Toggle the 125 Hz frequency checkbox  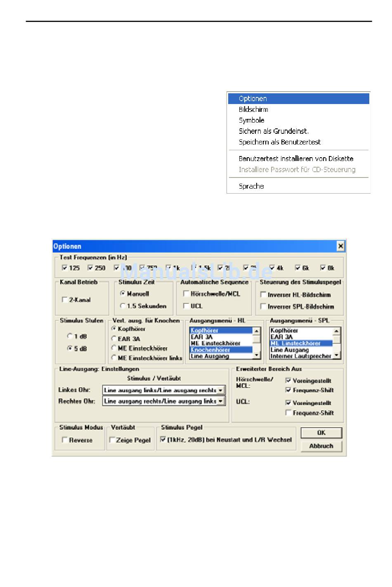click(x=64, y=268)
